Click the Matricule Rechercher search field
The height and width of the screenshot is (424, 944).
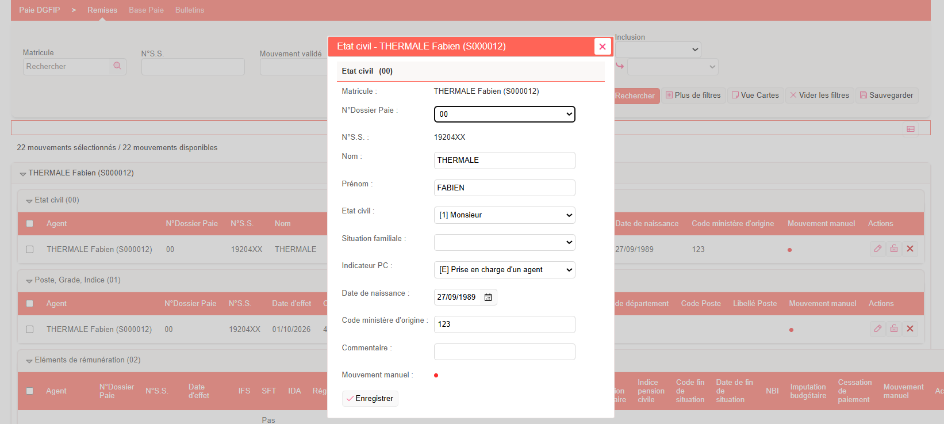tap(66, 66)
